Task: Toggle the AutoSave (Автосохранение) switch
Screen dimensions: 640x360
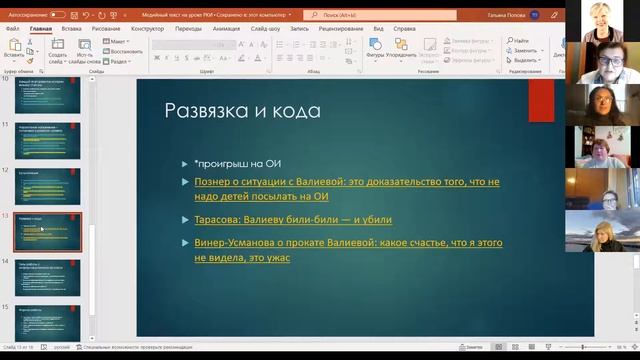Action: [x=58, y=15]
